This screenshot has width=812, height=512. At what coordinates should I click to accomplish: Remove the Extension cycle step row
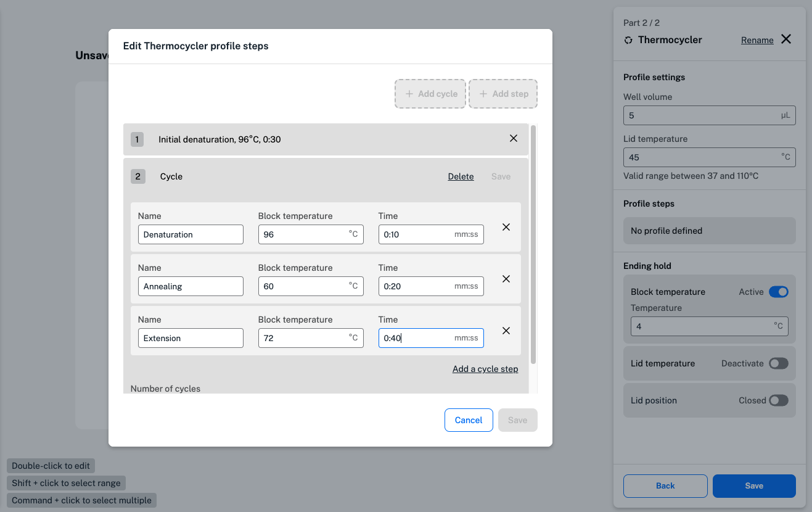pos(506,331)
